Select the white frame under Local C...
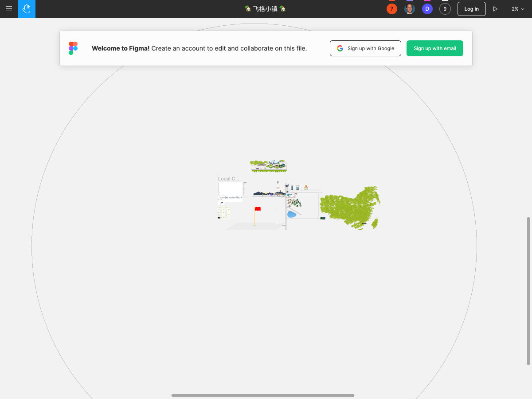The image size is (532, 399). [231, 192]
